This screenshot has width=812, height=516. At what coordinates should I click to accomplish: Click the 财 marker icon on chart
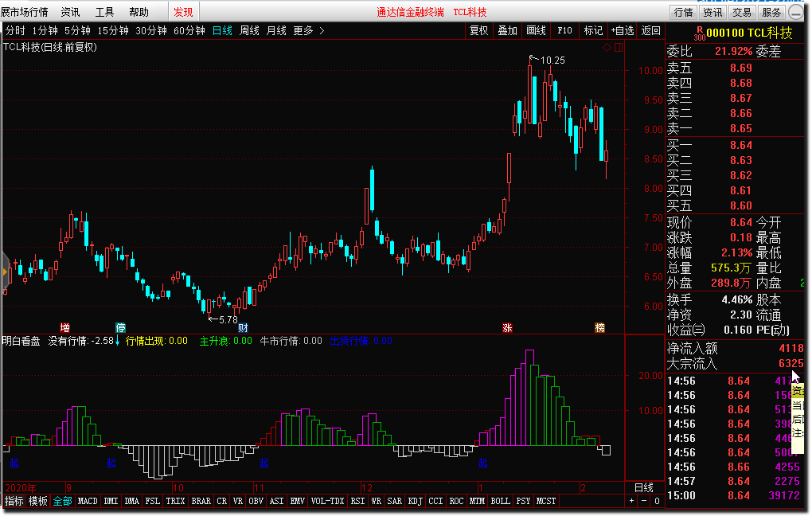[243, 327]
